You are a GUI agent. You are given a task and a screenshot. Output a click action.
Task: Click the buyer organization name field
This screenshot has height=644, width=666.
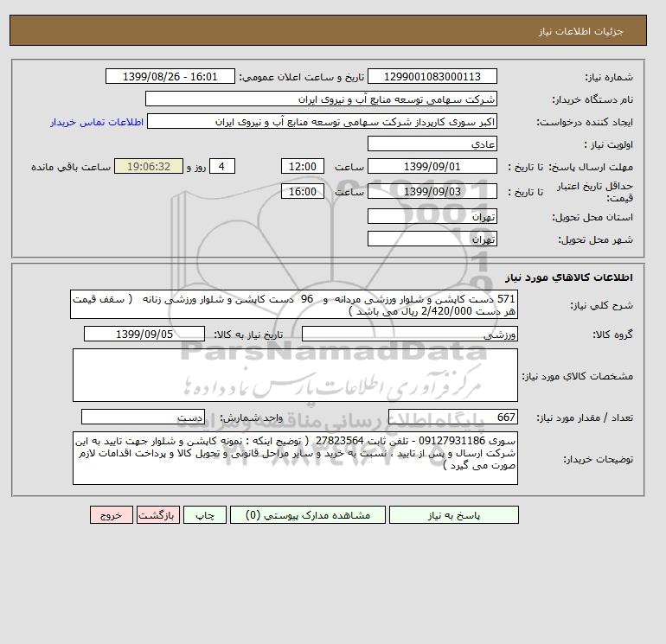coord(321,99)
